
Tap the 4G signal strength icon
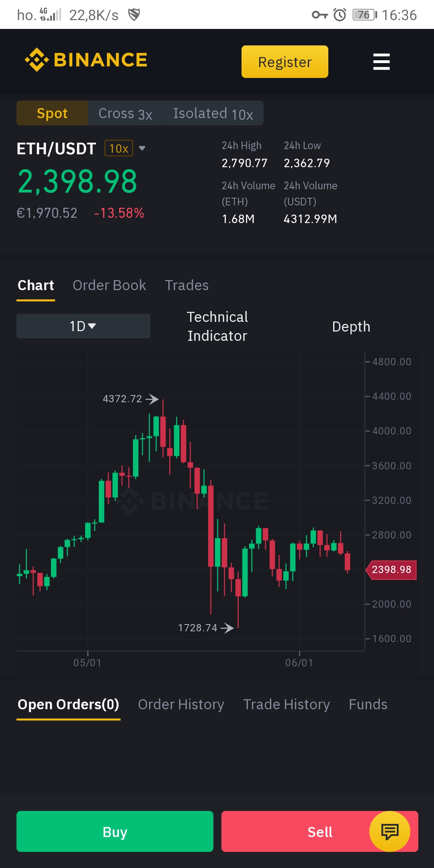[50, 14]
